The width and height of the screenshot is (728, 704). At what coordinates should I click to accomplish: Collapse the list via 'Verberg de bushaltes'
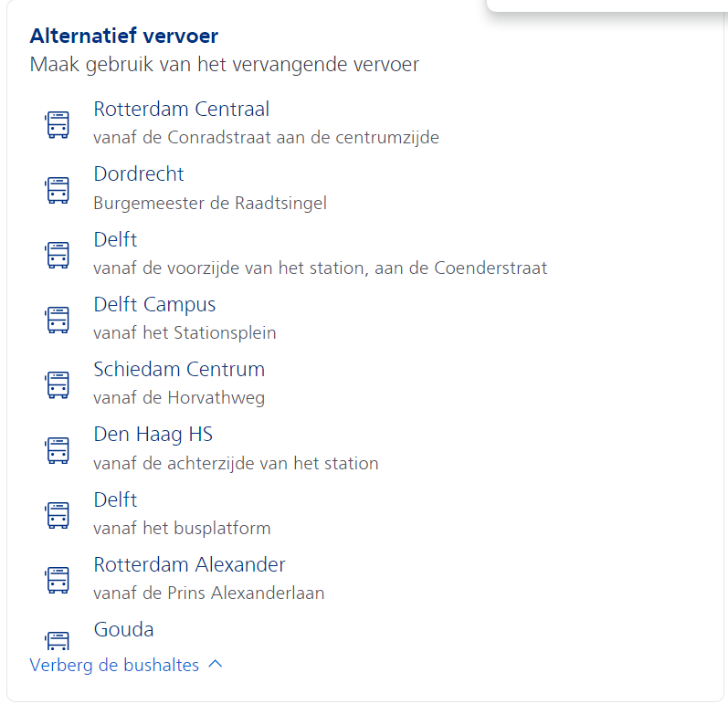[x=126, y=665]
